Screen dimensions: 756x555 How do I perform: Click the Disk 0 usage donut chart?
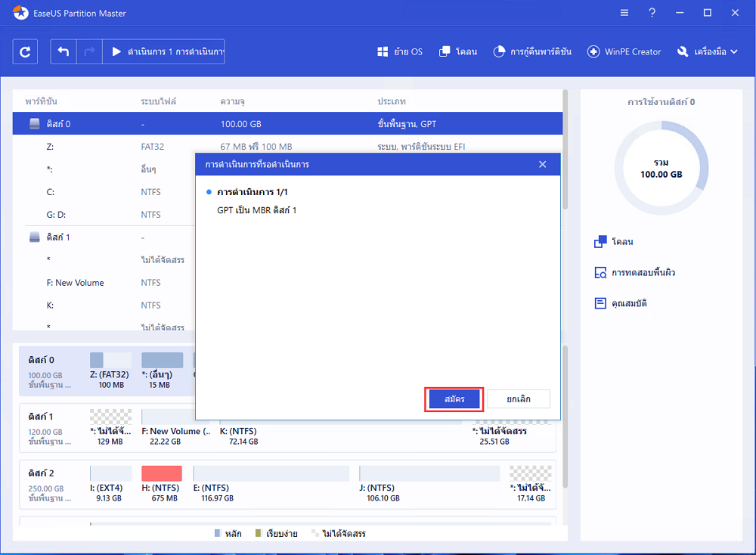[x=661, y=168]
